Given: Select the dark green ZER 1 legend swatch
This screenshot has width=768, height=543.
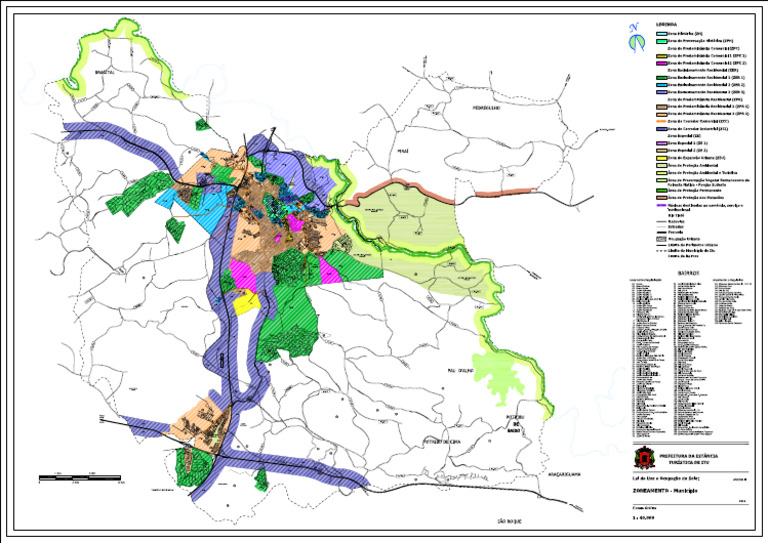Looking at the screenshot, I should 662,78.
